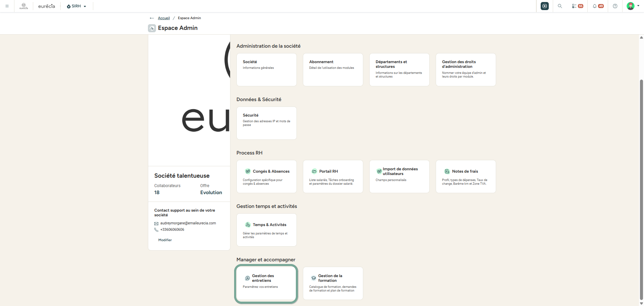Open Import de données utilisateurs card

(x=399, y=176)
